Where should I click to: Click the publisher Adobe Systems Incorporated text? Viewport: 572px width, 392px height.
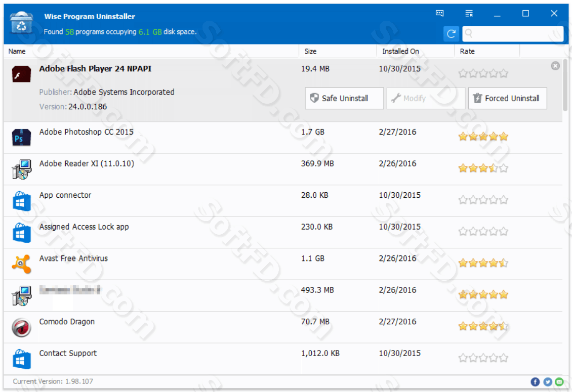tap(124, 92)
